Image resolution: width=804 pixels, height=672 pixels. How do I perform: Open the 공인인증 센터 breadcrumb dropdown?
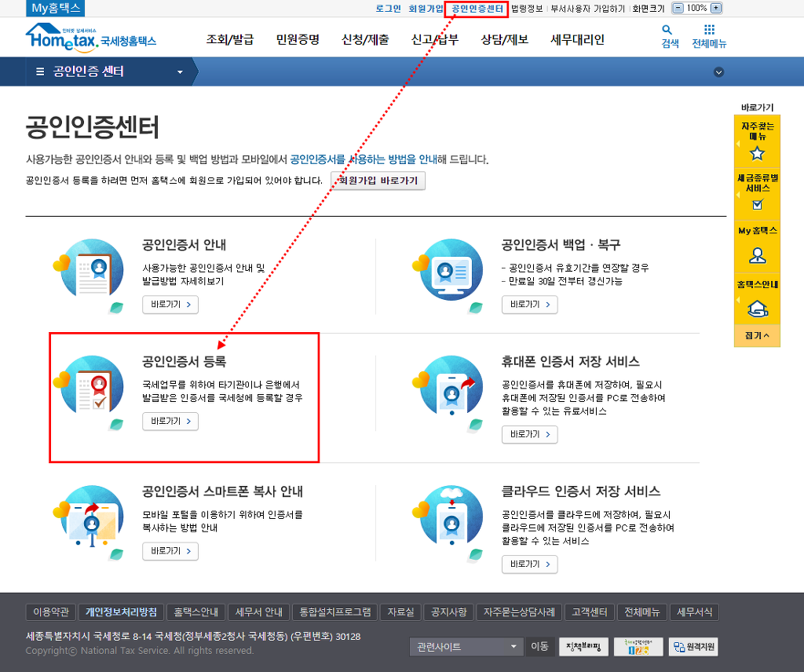180,72
